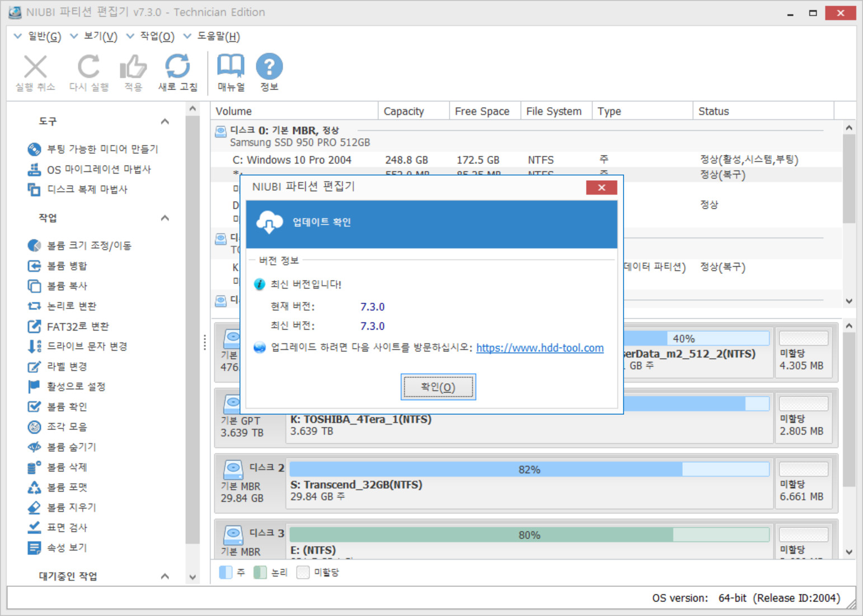863x616 pixels.
Task: Select 표면 검사 operation
Action: point(57,527)
